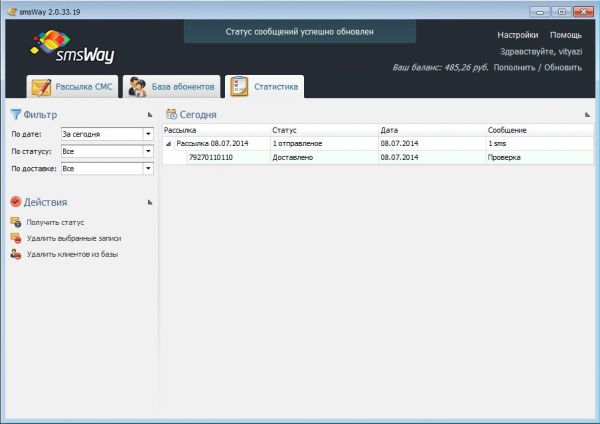The image size is (600, 424).
Task: Click the Статистика clipboard icon
Action: (239, 87)
